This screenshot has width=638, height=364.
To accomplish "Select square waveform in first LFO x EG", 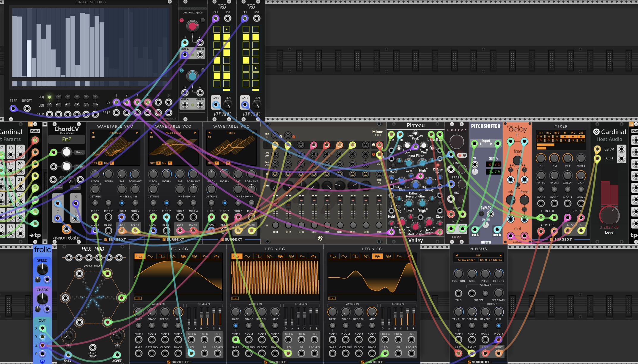I will [x=161, y=256].
